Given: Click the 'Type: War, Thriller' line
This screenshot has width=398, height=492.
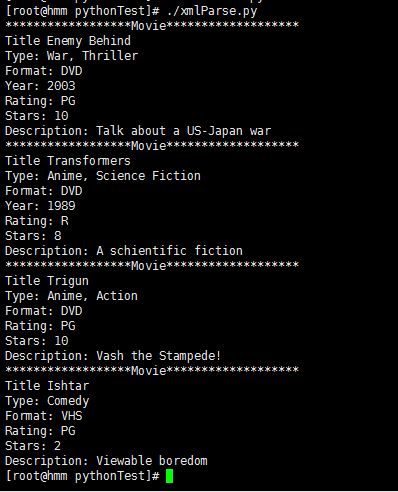Looking at the screenshot, I should point(71,56).
